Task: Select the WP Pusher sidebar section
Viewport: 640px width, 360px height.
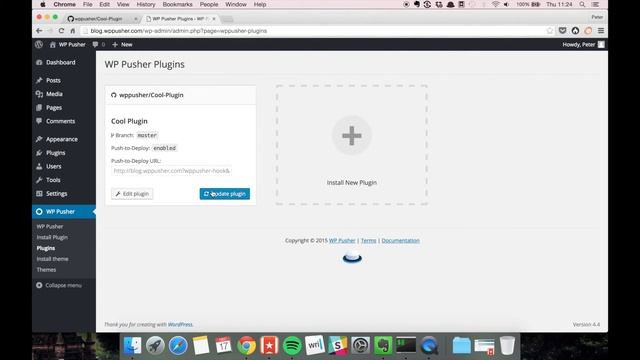Action: [64, 211]
